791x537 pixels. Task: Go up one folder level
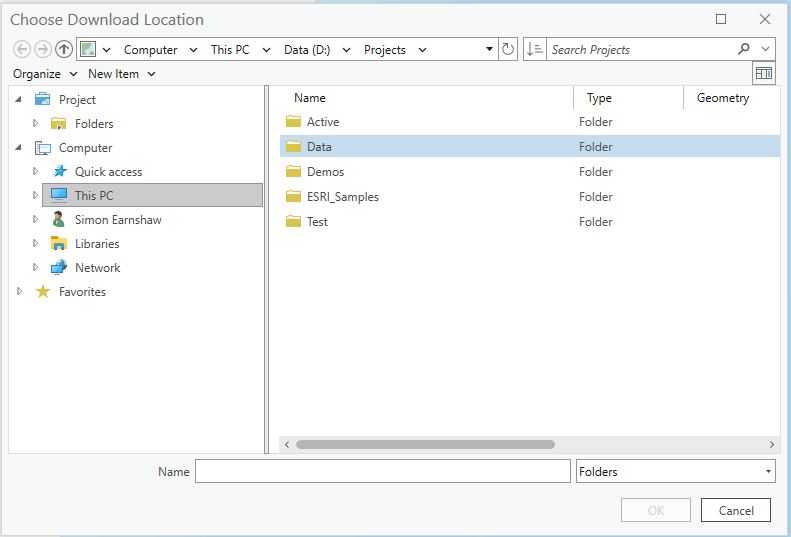[x=64, y=49]
